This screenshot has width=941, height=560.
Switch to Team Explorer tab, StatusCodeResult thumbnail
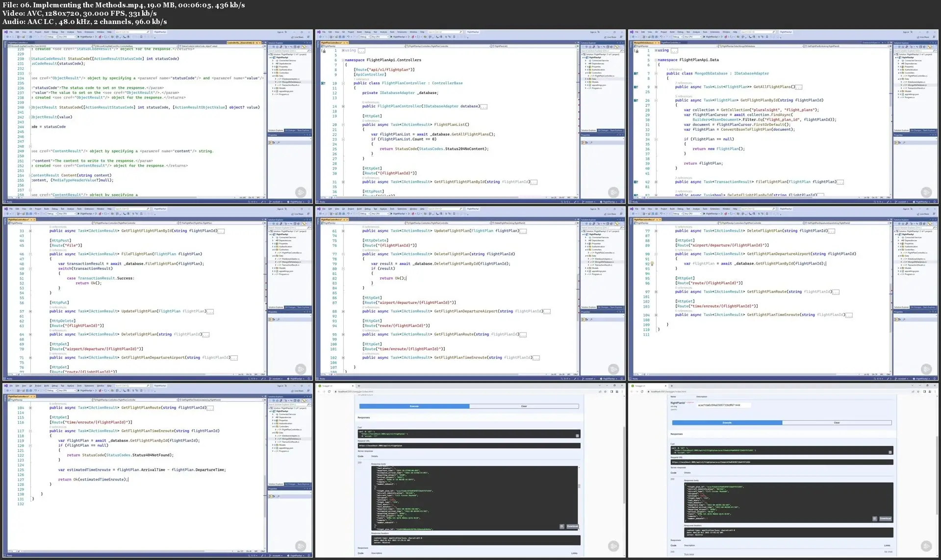(x=303, y=130)
